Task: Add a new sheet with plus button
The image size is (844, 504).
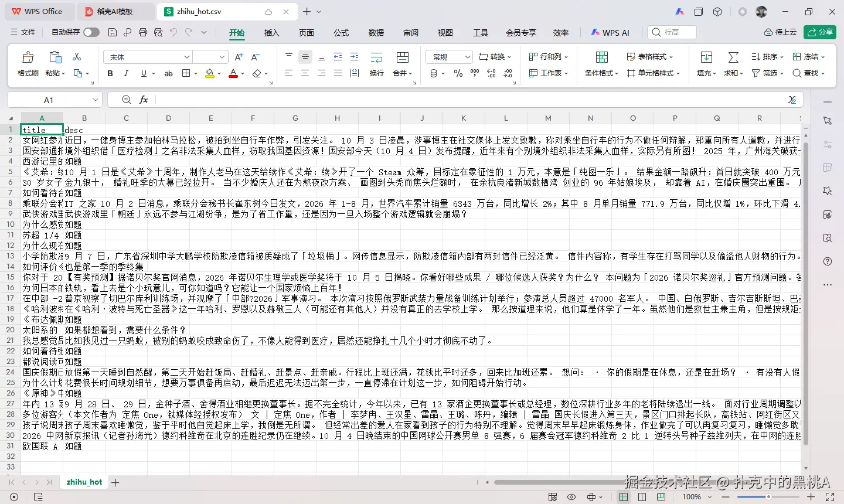Action: [115, 482]
